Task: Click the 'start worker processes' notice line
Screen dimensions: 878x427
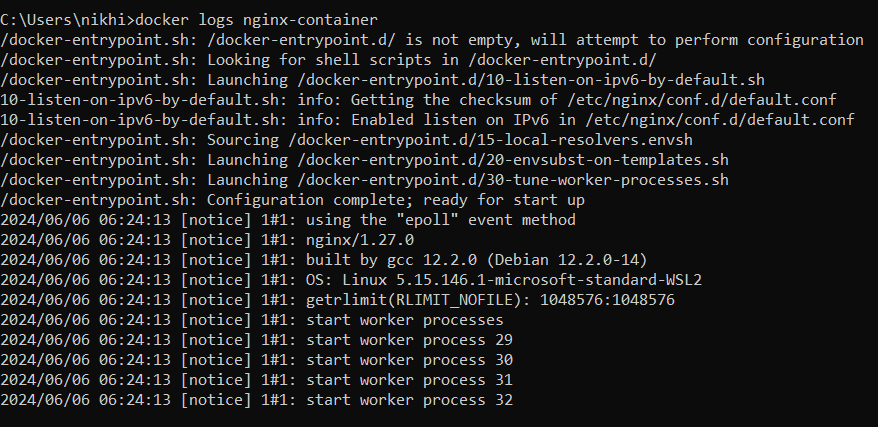Action: coord(252,320)
